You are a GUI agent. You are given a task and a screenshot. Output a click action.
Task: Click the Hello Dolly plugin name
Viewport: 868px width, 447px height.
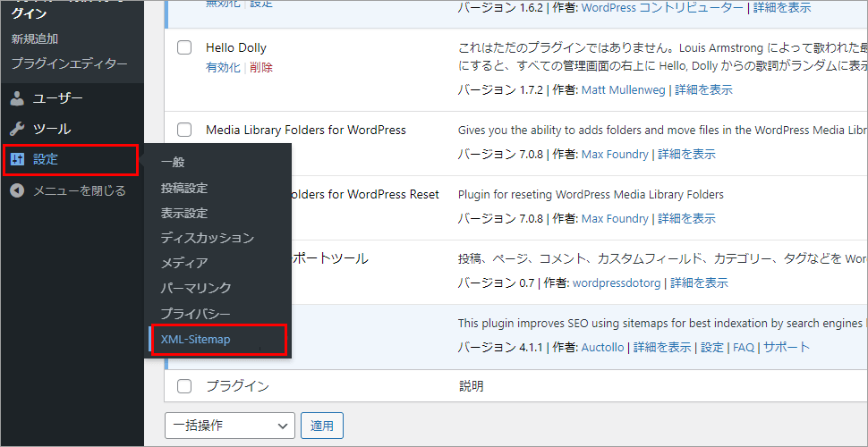click(236, 47)
